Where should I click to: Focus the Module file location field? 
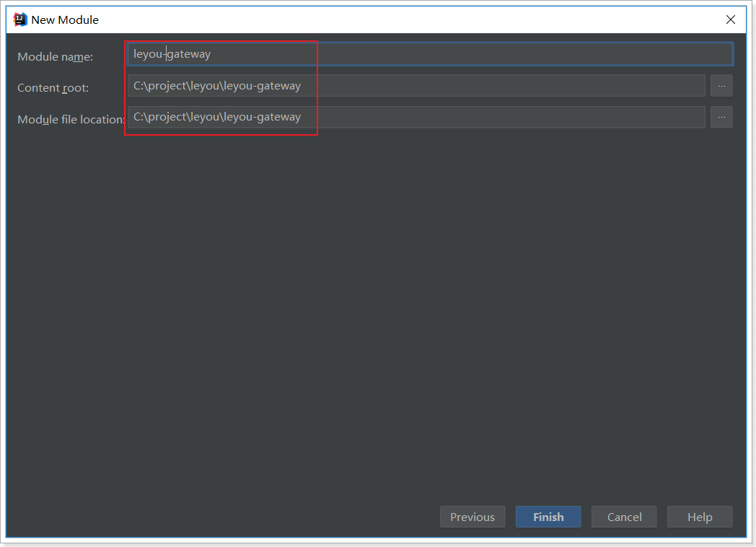click(416, 117)
